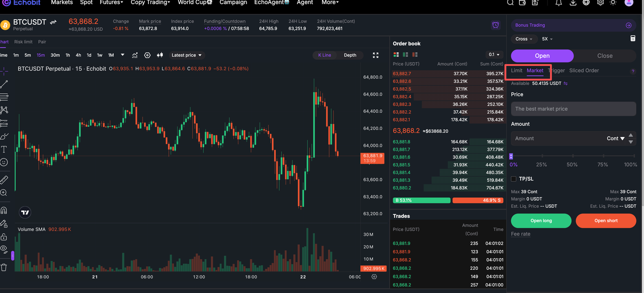Select the Limit order tab
Image resolution: width=644 pixels, height=293 pixels.
tap(517, 70)
